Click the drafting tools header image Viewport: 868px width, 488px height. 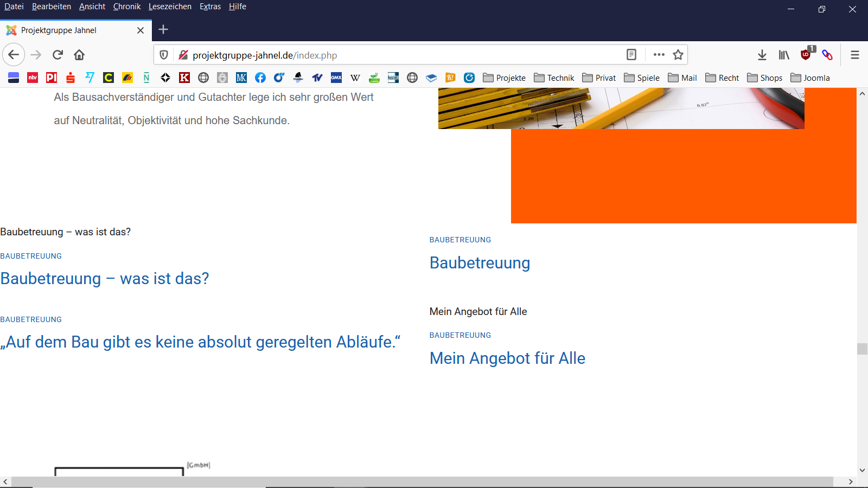tap(621, 108)
